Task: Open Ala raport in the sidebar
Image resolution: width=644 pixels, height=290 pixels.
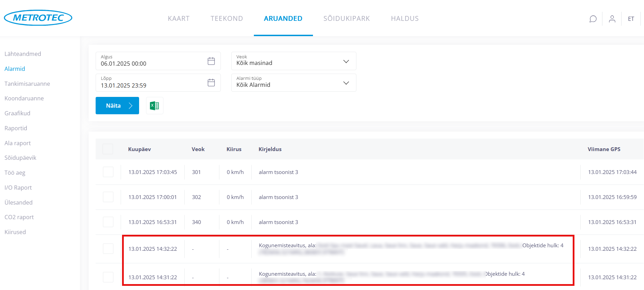Action: tap(17, 143)
